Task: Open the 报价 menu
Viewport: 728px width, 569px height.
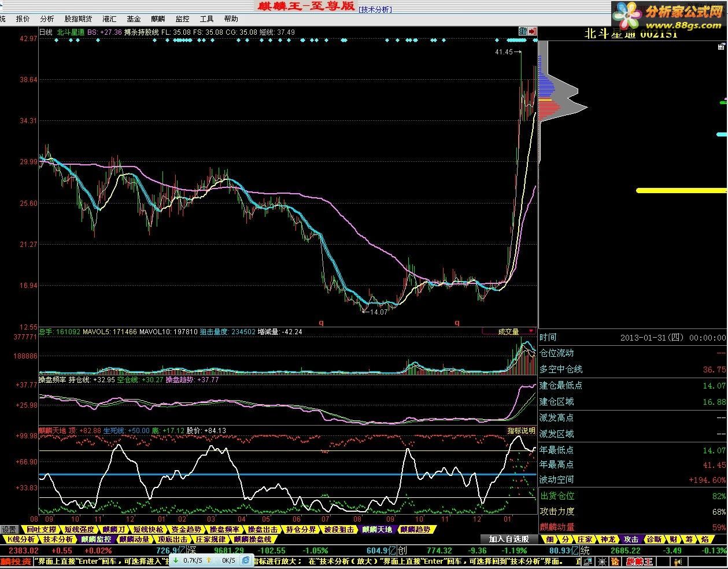Action: 23,19
